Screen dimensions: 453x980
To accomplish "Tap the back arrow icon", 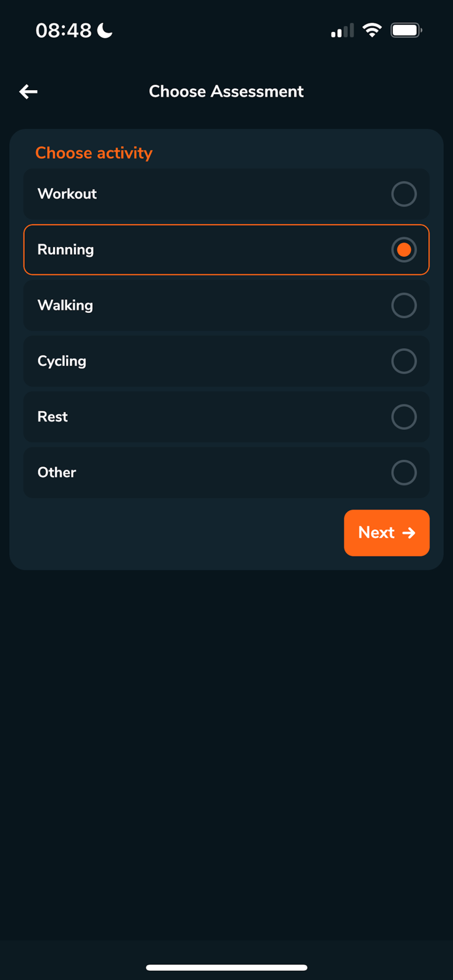I will pyautogui.click(x=28, y=92).
